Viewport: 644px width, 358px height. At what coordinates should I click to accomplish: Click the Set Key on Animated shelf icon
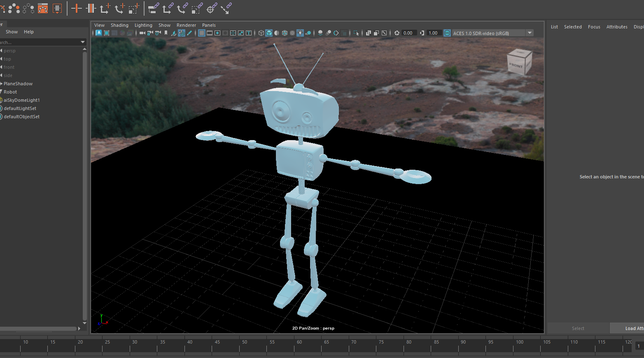click(x=91, y=8)
